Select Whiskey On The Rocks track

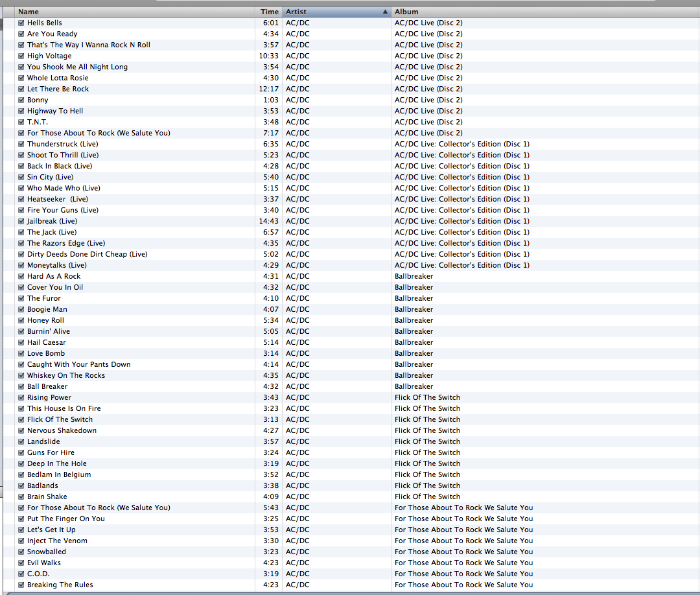coord(66,375)
